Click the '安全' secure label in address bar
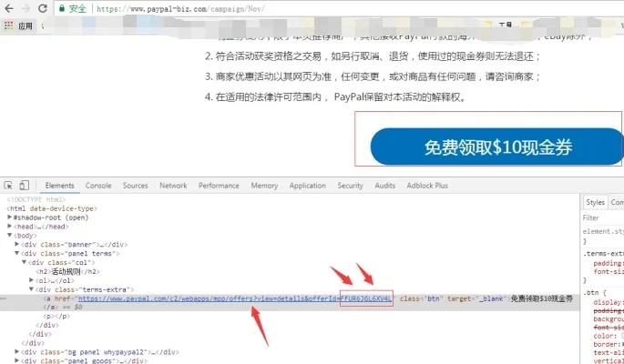Image resolution: width=624 pixels, height=364 pixels. [x=77, y=9]
